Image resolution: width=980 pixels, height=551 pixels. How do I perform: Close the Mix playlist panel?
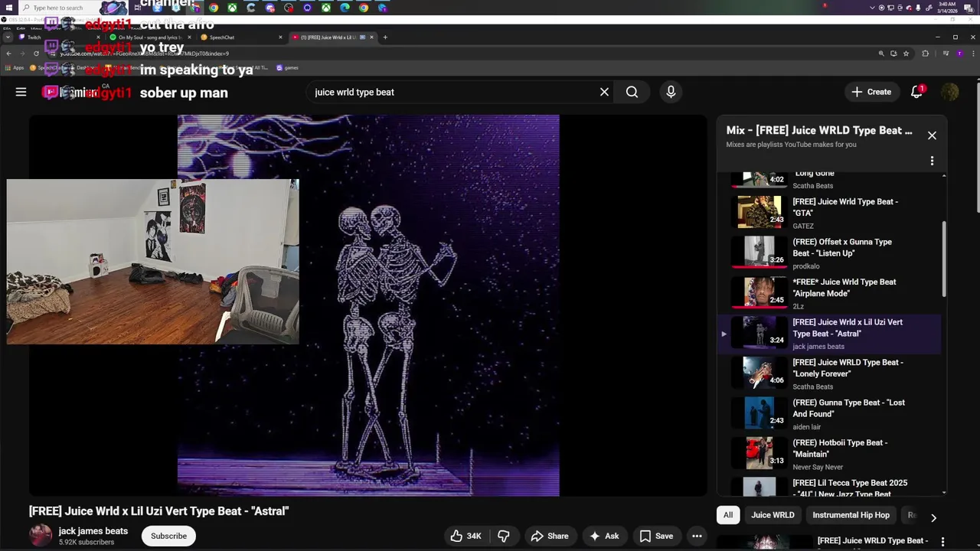[932, 135]
